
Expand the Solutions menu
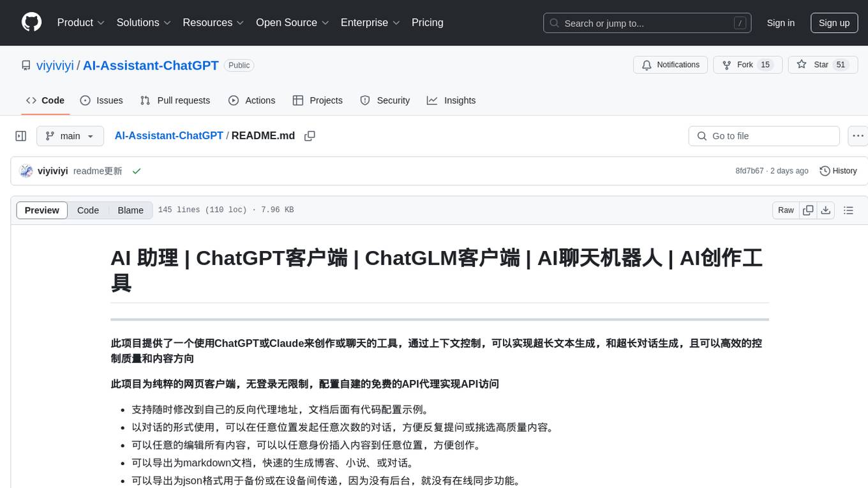pos(144,22)
